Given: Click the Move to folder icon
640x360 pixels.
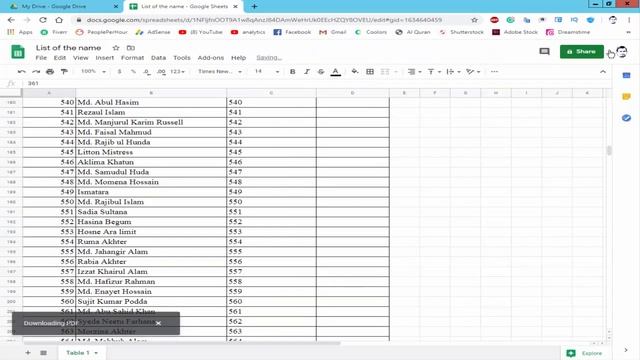Looking at the screenshot, I should 131,48.
